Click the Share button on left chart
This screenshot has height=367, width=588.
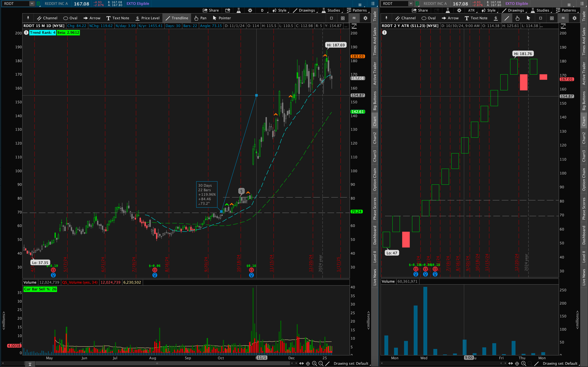point(211,10)
